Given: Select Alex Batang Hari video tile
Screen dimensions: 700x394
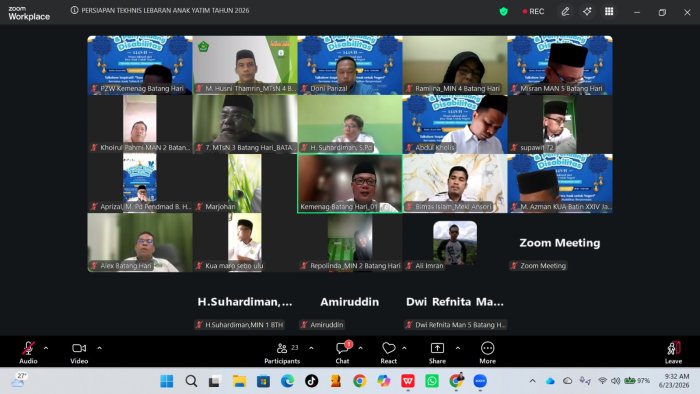Looking at the screenshot, I should (140, 242).
